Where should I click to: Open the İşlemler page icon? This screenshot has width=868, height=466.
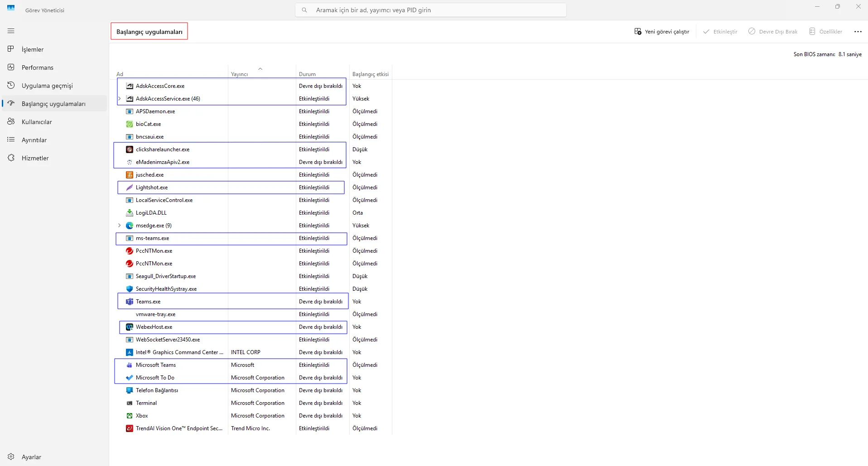coord(11,49)
